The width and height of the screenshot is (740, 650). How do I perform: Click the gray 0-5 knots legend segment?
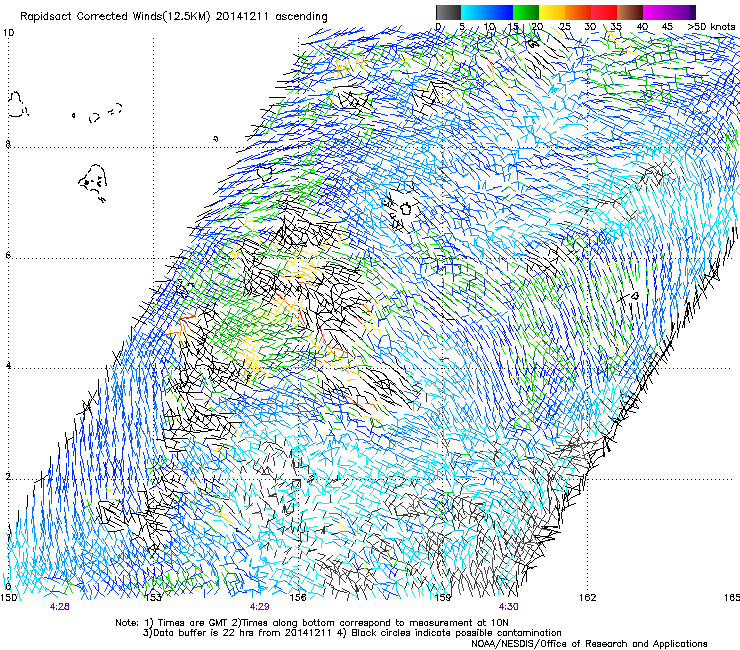[448, 12]
